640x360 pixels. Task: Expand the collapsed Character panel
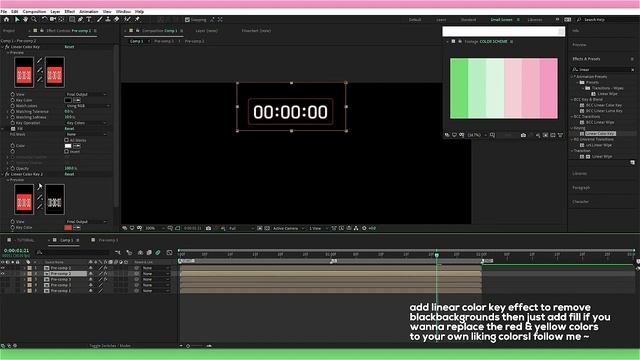click(580, 202)
